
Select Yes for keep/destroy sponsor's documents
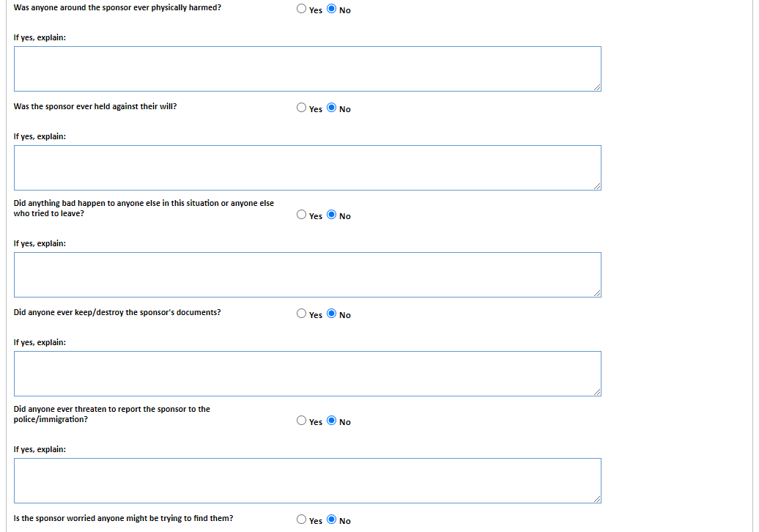(x=302, y=314)
